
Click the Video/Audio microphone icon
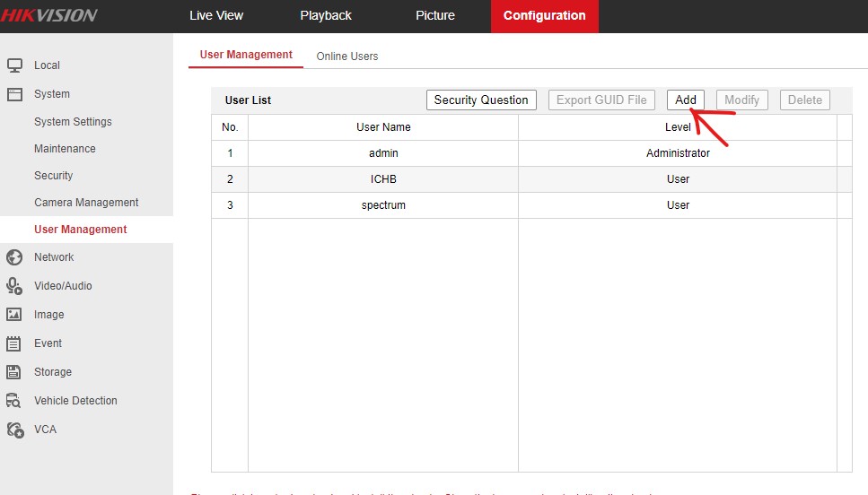pyautogui.click(x=14, y=286)
